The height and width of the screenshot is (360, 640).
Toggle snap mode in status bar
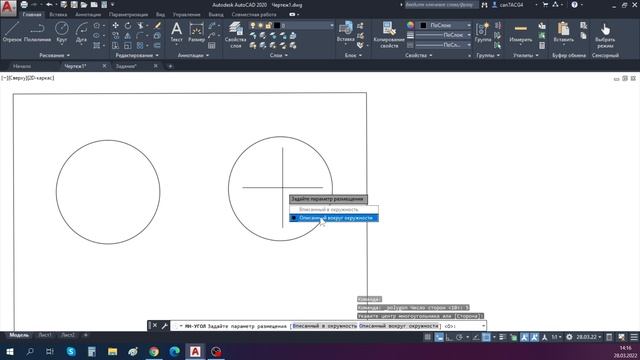[x=439, y=337]
